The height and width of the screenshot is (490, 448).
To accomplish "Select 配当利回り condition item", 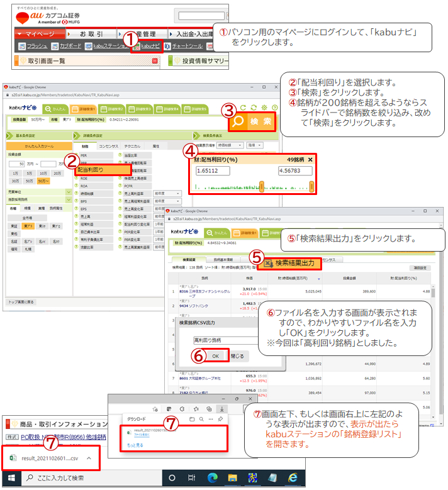I will click(x=103, y=170).
